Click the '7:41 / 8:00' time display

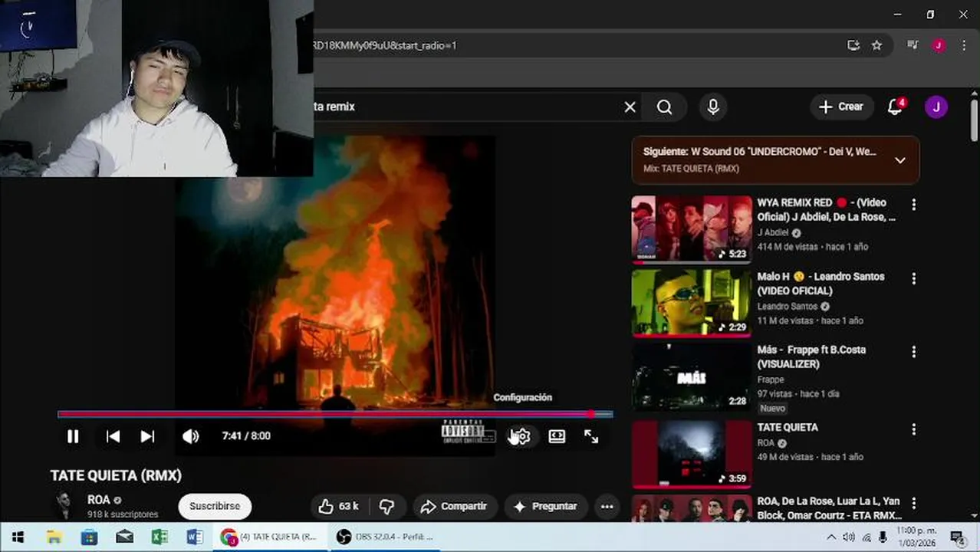pos(246,436)
